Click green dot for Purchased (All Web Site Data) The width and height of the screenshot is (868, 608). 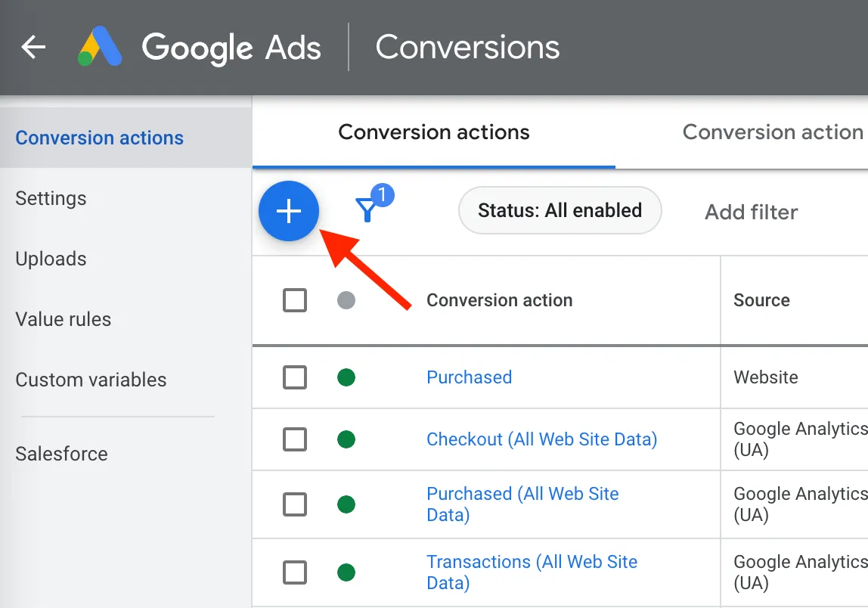click(346, 504)
